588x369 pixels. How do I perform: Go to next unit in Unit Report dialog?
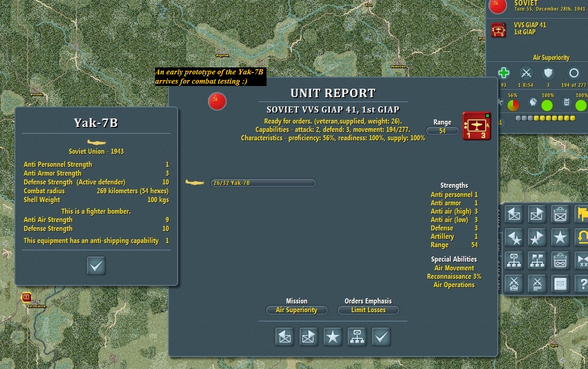point(308,337)
